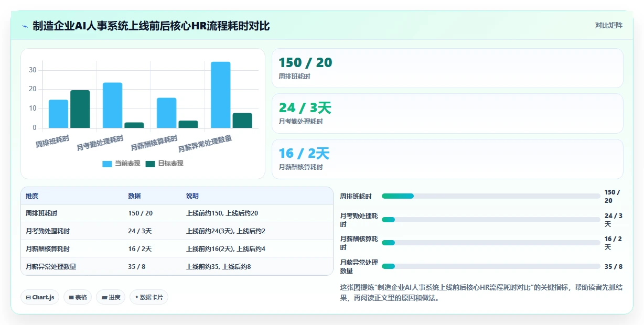Click the green 月薪酬核算耗时 bar

tap(188, 124)
